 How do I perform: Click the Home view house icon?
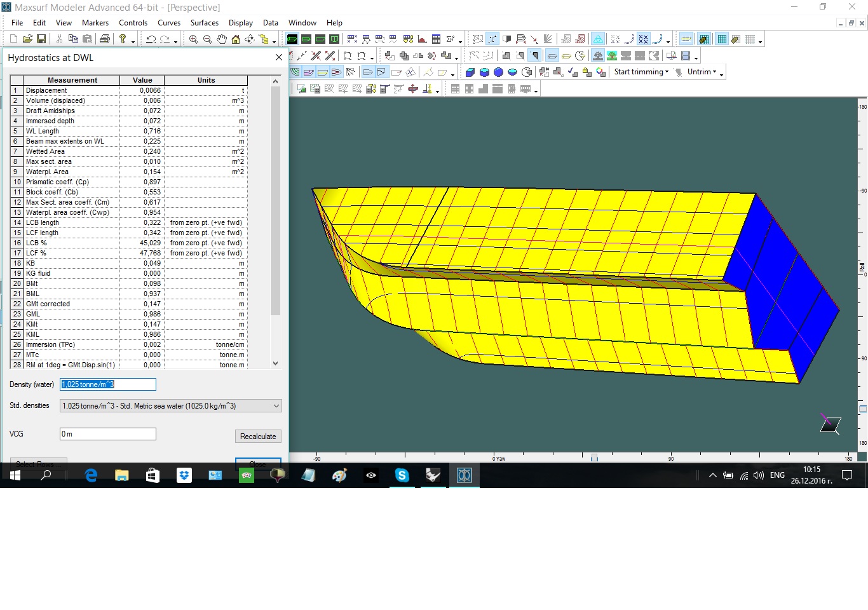click(x=235, y=39)
